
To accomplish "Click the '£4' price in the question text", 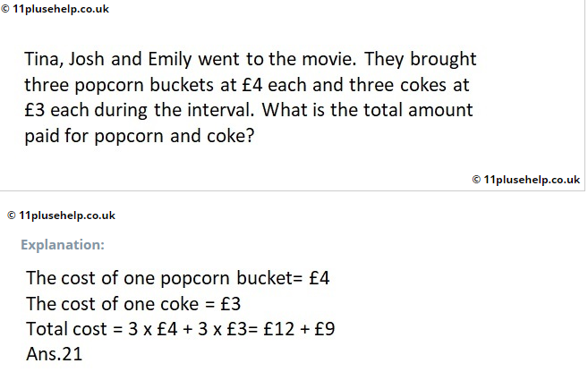I will (x=252, y=85).
